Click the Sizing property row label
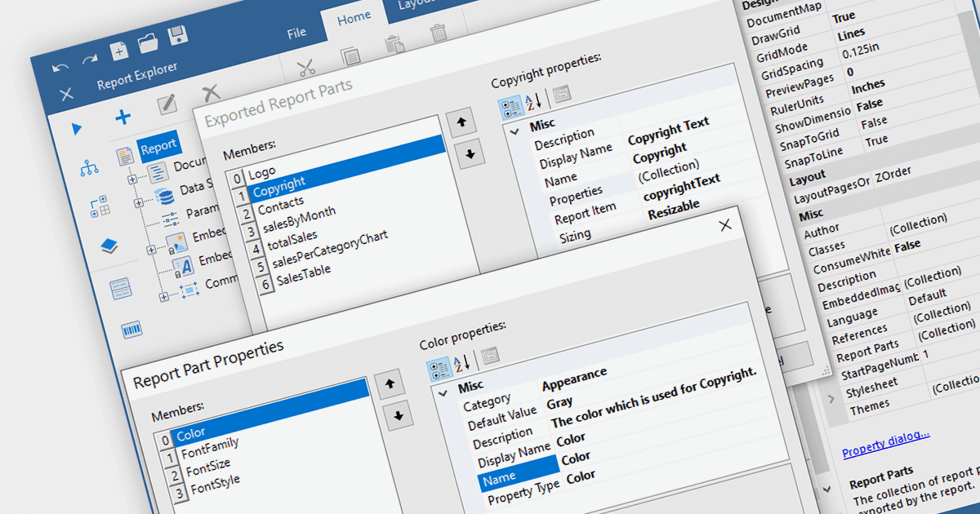Image resolution: width=980 pixels, height=514 pixels. [x=576, y=237]
